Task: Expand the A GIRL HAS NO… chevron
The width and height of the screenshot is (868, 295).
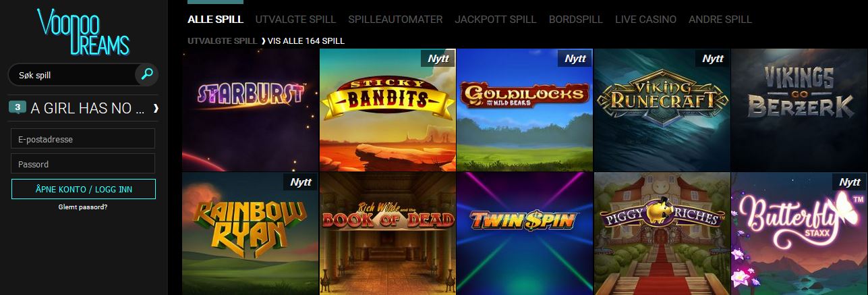Action: [156, 108]
